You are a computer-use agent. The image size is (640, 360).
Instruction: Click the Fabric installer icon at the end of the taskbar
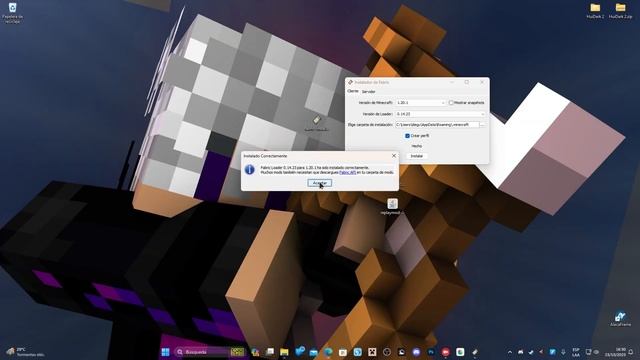click(x=475, y=352)
